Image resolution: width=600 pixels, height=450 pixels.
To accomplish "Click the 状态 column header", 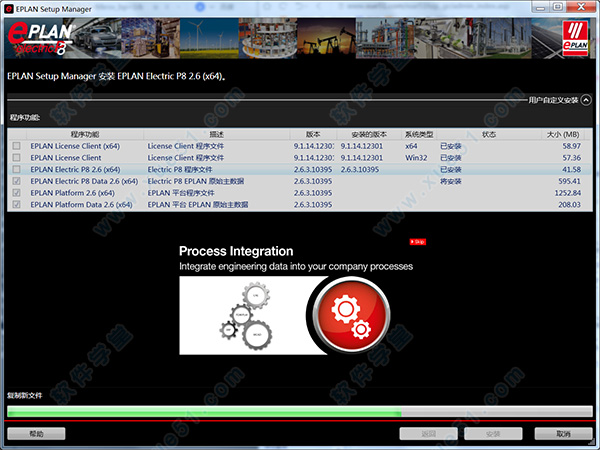I will 489,133.
